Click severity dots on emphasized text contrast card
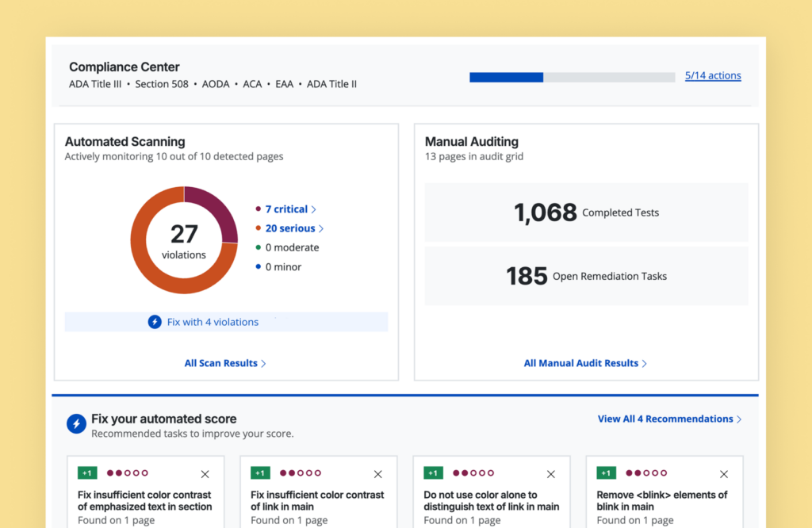This screenshot has height=528, width=812. 128,473
